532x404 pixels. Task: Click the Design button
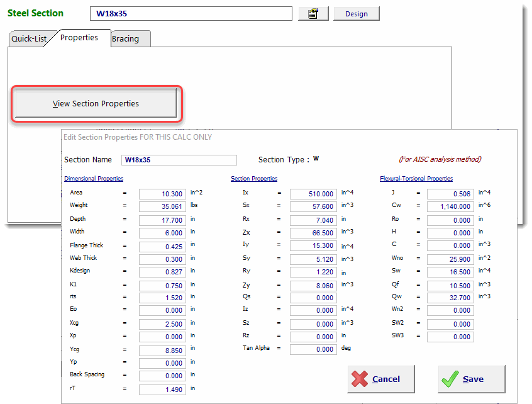[x=356, y=14]
